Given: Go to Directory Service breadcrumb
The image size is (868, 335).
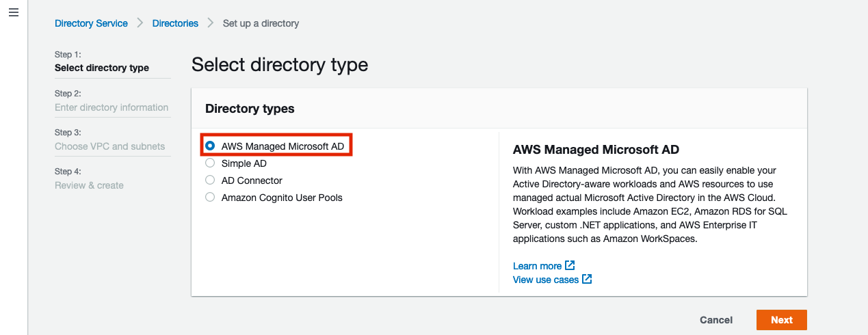Looking at the screenshot, I should pyautogui.click(x=91, y=23).
